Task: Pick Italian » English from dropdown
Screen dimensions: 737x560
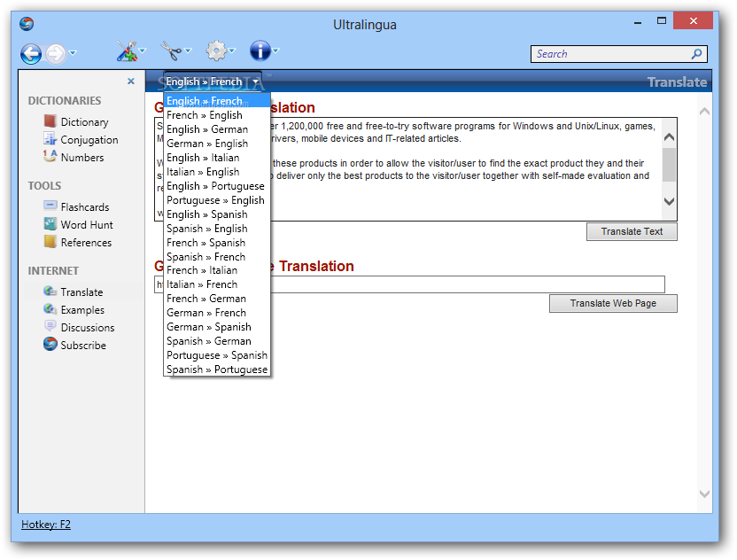Action: [x=217, y=172]
